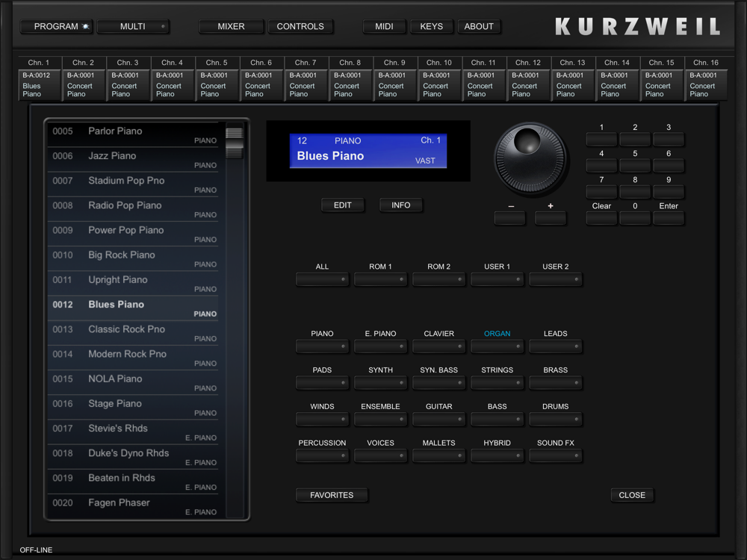Enable the PADS category filter
The height and width of the screenshot is (560, 747).
tap(322, 383)
